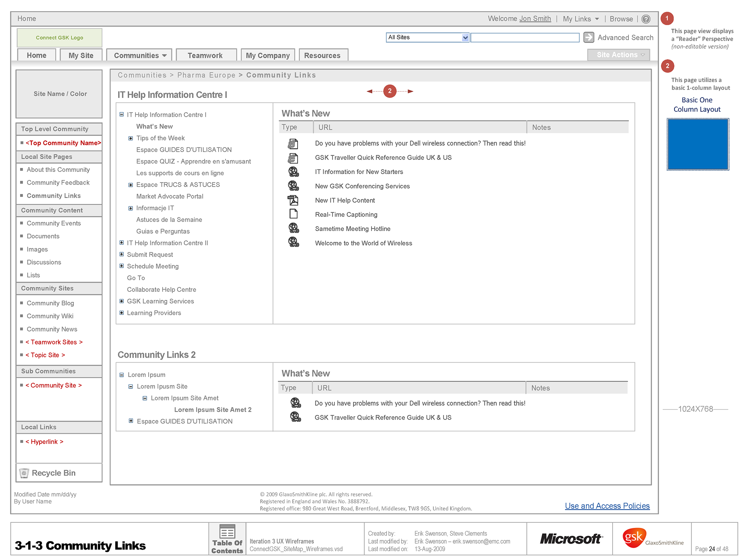The image size is (743, 560).
Task: Click the blank document icon for Real-Time Captioning
Action: [x=293, y=214]
